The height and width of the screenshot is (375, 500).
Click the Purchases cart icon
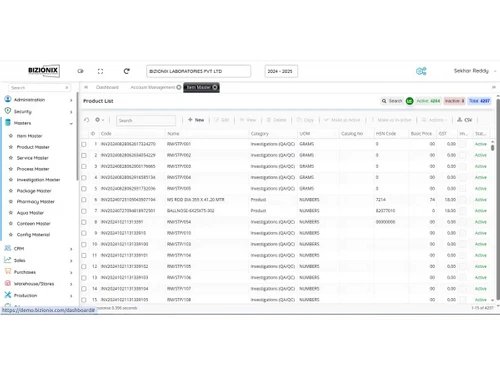pyautogui.click(x=8, y=272)
